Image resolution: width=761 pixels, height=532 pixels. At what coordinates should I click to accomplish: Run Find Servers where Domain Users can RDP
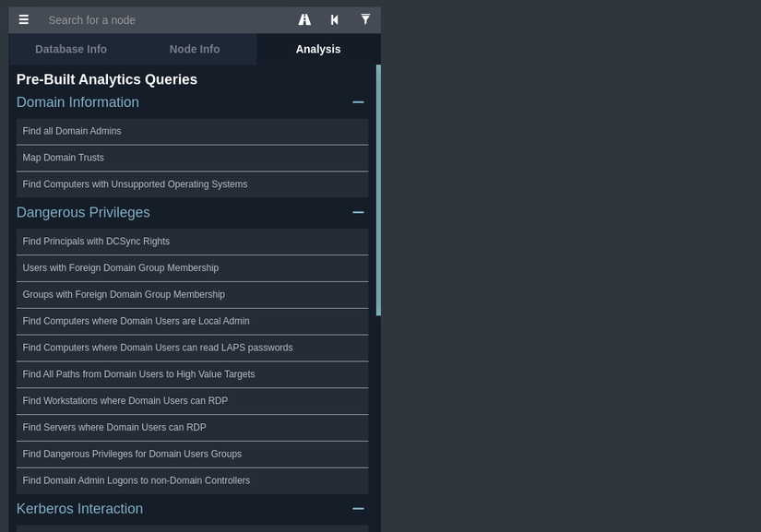pyautogui.click(x=192, y=427)
